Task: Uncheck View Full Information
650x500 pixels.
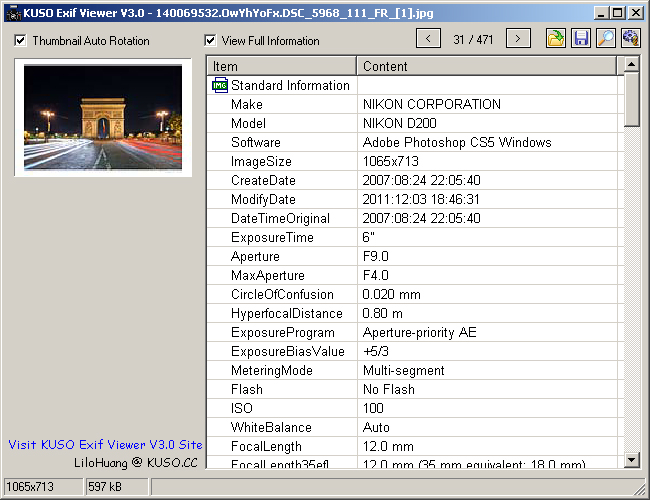Action: (210, 41)
